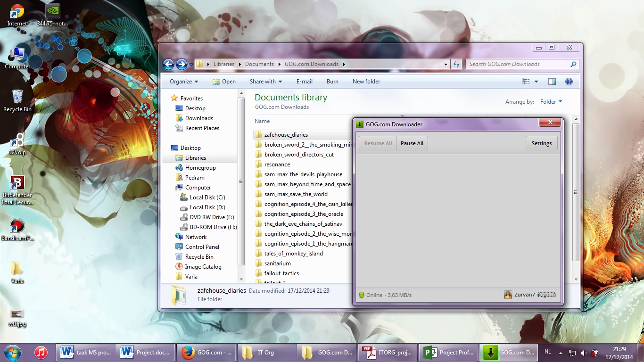Select Favorites in navigation pane

[191, 99]
